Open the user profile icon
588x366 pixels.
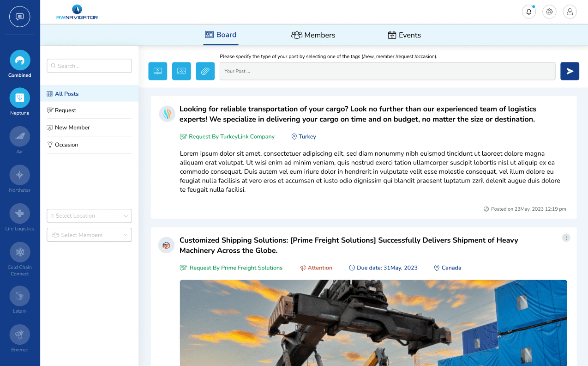570,12
